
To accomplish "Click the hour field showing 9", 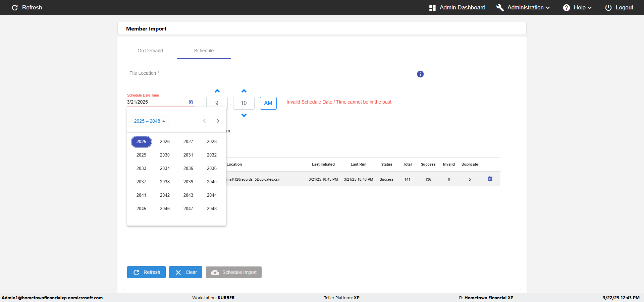I will click(217, 103).
